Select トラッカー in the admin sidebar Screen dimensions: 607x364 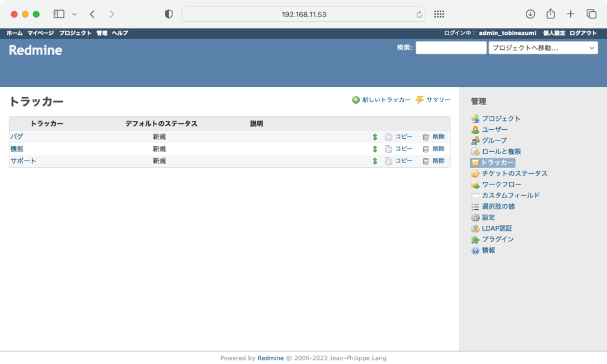tap(497, 162)
